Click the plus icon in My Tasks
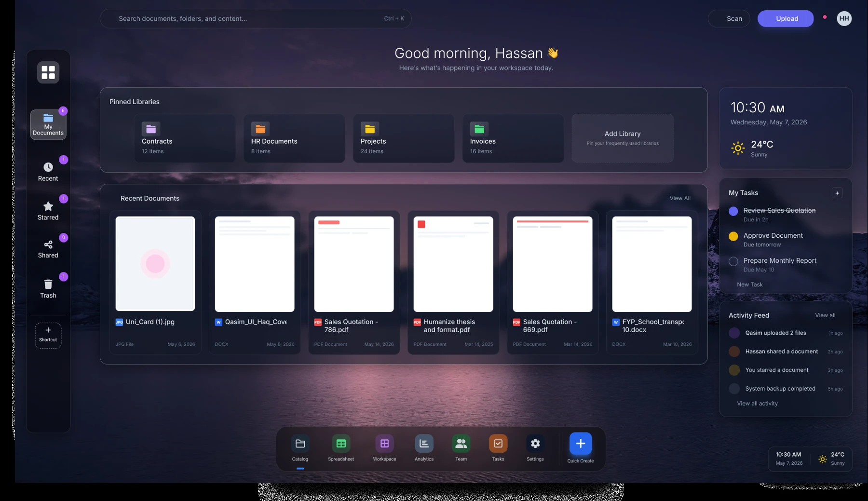Screen dimensions: 868x501 837,193
